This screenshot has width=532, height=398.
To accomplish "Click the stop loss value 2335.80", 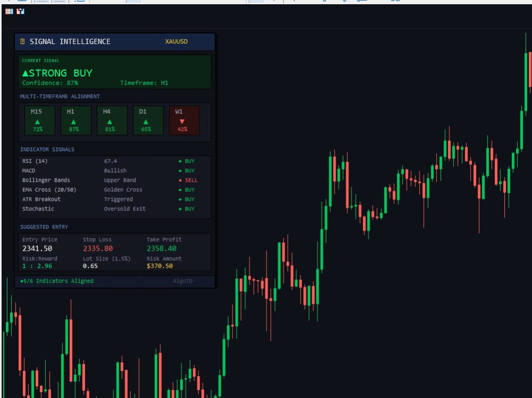I will (98, 249).
